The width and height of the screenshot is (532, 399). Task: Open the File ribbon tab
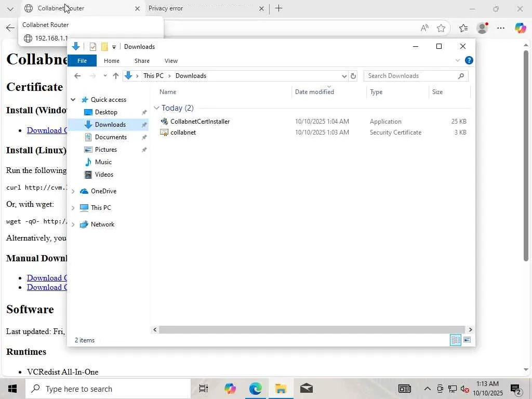pyautogui.click(x=82, y=61)
